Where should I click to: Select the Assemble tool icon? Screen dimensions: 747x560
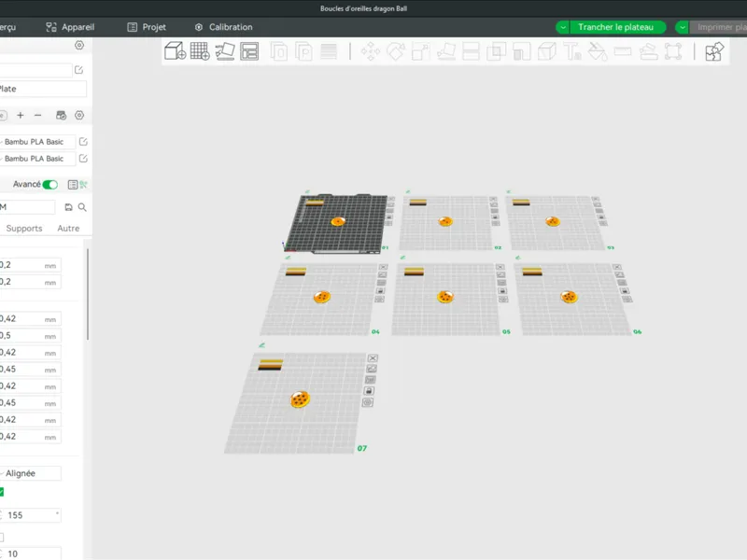click(x=648, y=51)
